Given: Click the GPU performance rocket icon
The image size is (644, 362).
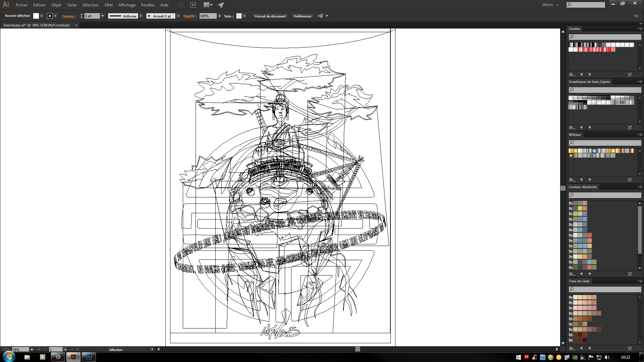Looking at the screenshot, I should pos(221,5).
